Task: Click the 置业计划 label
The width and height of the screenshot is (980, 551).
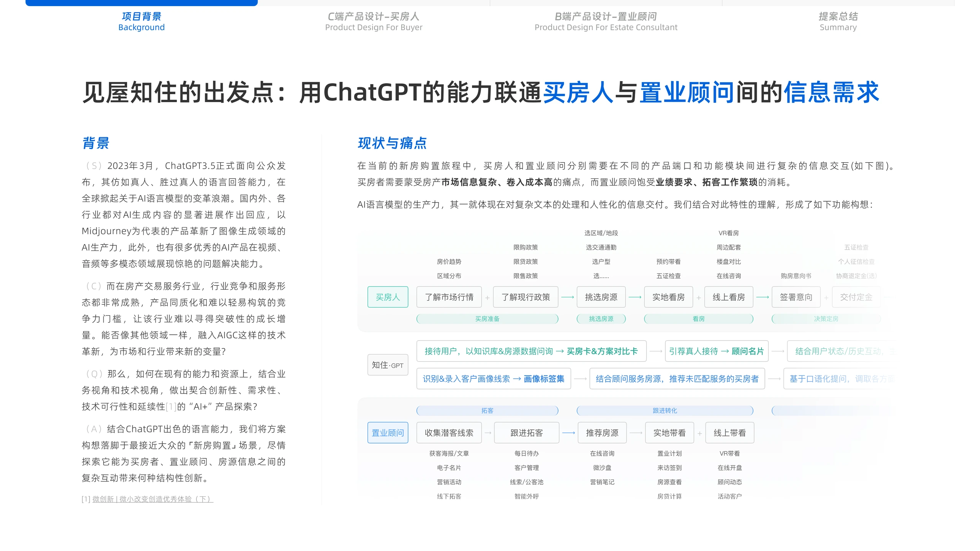Action: coord(670,453)
